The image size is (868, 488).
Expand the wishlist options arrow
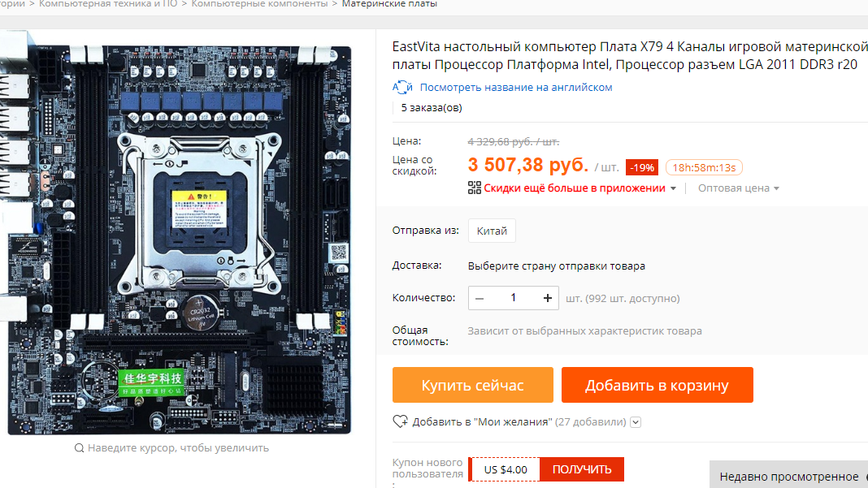pos(636,422)
